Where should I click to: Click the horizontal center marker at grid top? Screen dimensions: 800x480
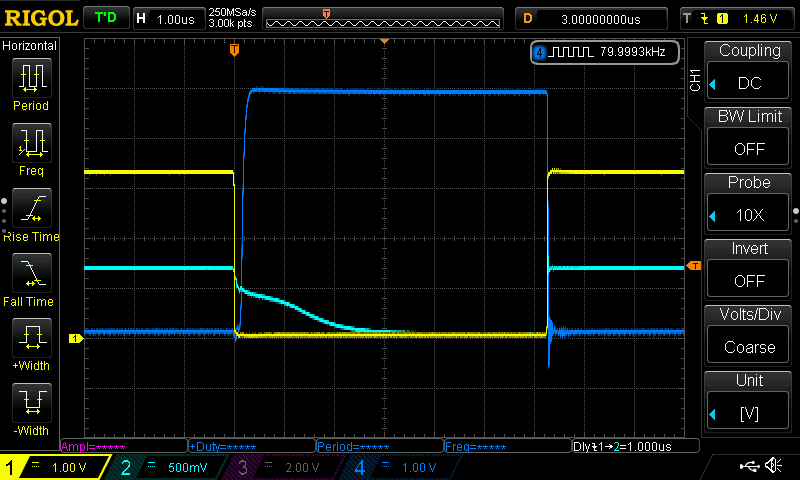[384, 41]
